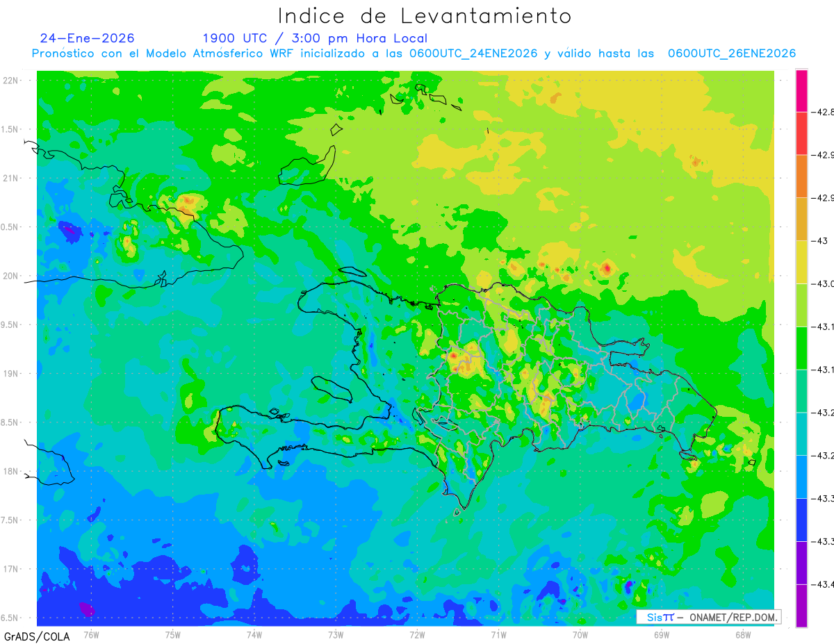Click the '71W' longitude label

point(498,635)
